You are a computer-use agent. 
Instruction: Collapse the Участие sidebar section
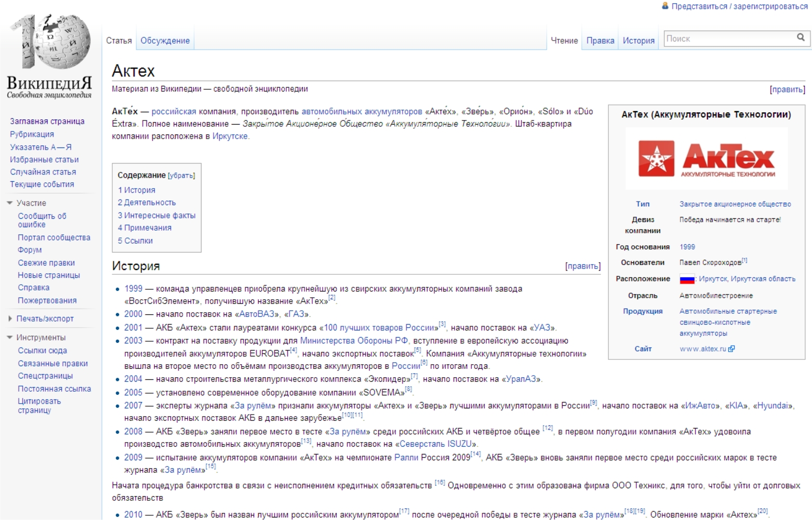pos(9,203)
